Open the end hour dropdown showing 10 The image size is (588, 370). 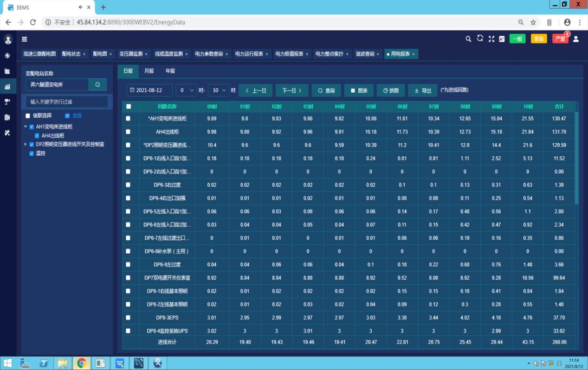218,90
